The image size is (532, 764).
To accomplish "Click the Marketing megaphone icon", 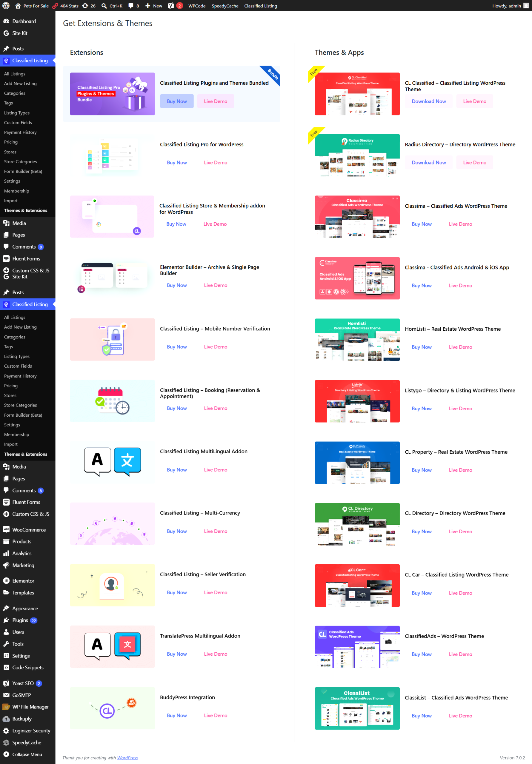I will 6,565.
